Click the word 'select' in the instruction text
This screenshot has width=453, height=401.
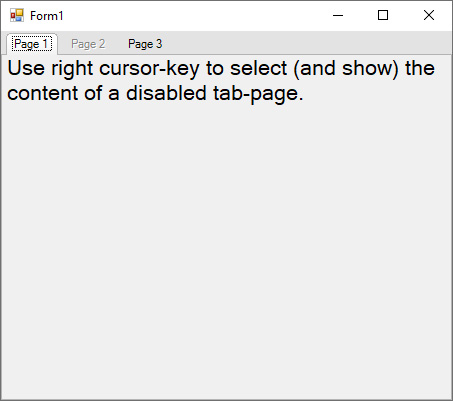(258, 68)
